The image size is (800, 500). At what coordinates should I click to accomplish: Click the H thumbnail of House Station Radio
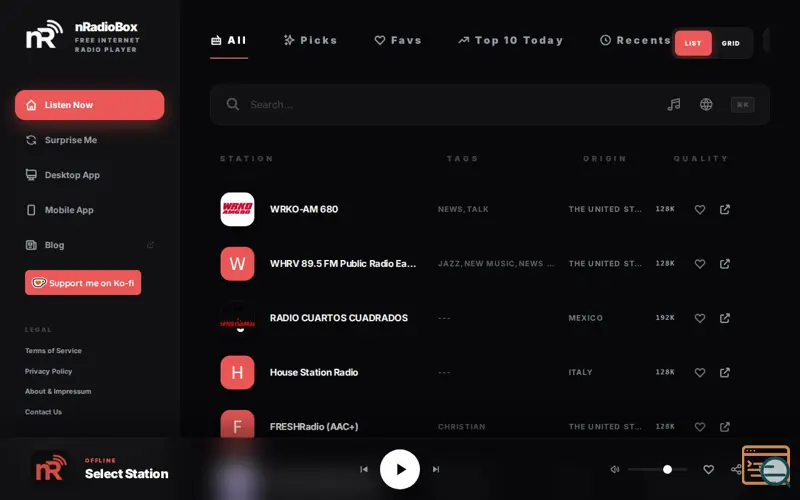tap(237, 372)
